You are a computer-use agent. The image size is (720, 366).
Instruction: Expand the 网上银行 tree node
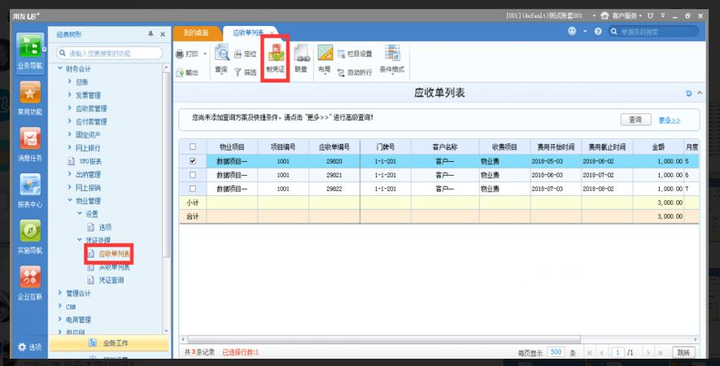[69, 148]
